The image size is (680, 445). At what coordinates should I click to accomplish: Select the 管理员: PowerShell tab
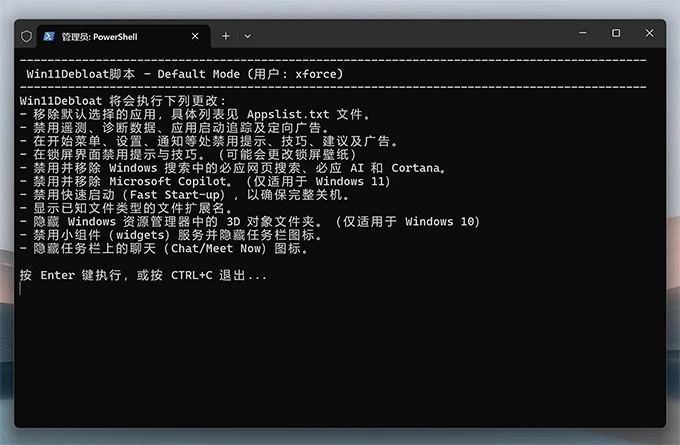(124, 36)
